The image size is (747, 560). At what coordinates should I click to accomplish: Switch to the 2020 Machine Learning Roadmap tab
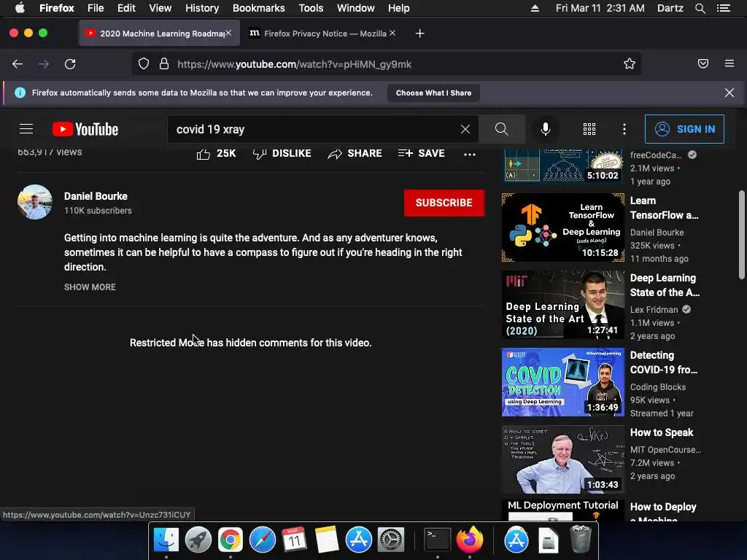[x=159, y=34]
